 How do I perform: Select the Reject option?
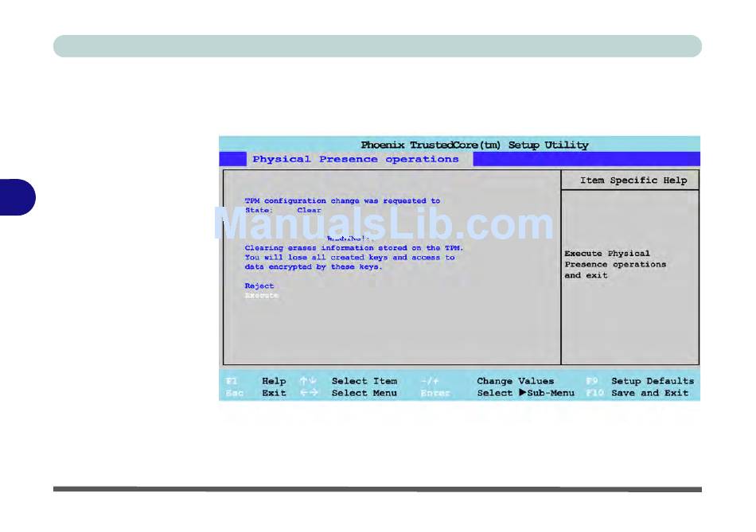click(x=259, y=285)
